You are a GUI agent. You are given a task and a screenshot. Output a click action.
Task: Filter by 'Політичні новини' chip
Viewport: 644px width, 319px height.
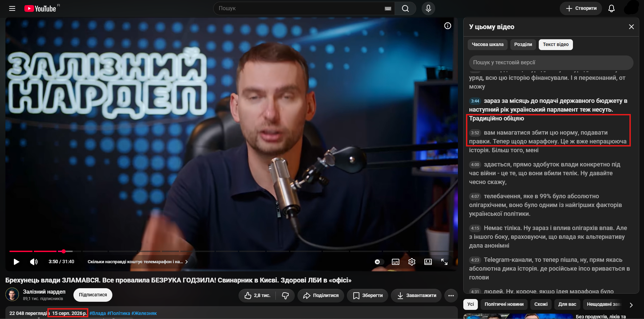(x=504, y=304)
